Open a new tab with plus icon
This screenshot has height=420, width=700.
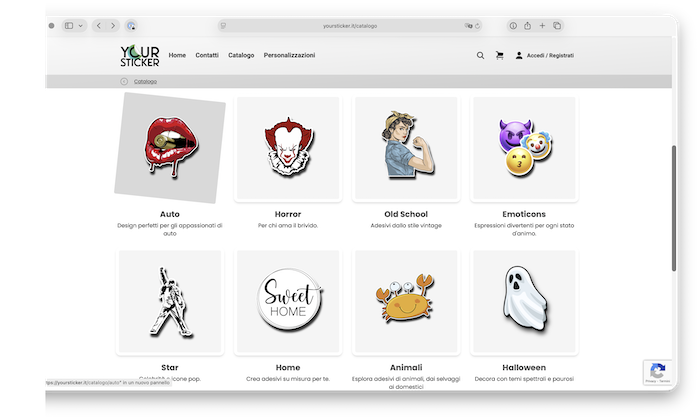coord(542,25)
